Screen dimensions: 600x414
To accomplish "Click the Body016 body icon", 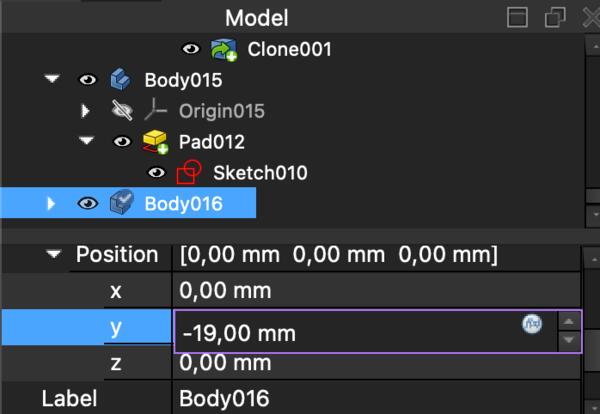I will pyautogui.click(x=120, y=204).
